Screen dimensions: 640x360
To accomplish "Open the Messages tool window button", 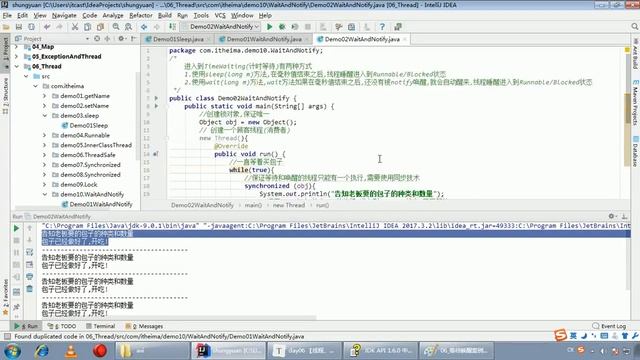I will point(144,326).
